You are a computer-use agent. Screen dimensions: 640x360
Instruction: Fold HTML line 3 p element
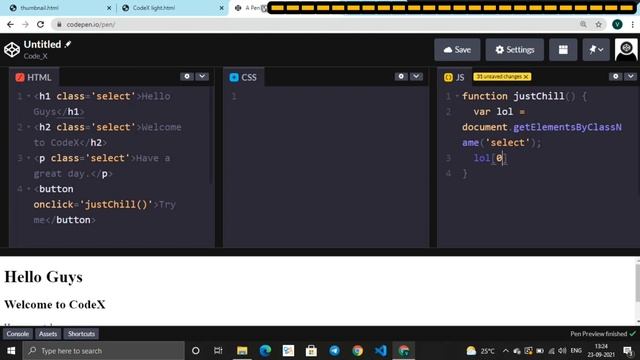(29, 158)
